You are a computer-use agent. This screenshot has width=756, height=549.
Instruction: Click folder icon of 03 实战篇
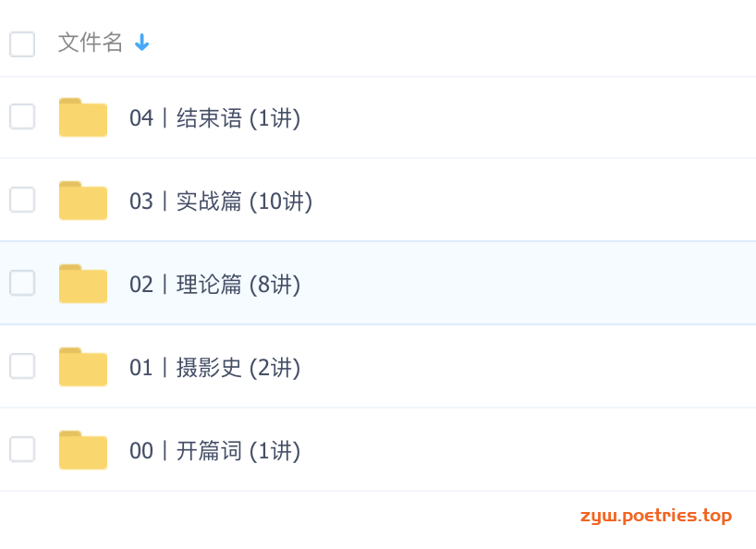(x=83, y=201)
